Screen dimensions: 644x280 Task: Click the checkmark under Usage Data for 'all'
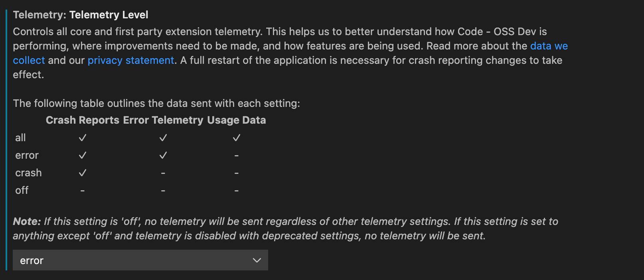pos(236,138)
